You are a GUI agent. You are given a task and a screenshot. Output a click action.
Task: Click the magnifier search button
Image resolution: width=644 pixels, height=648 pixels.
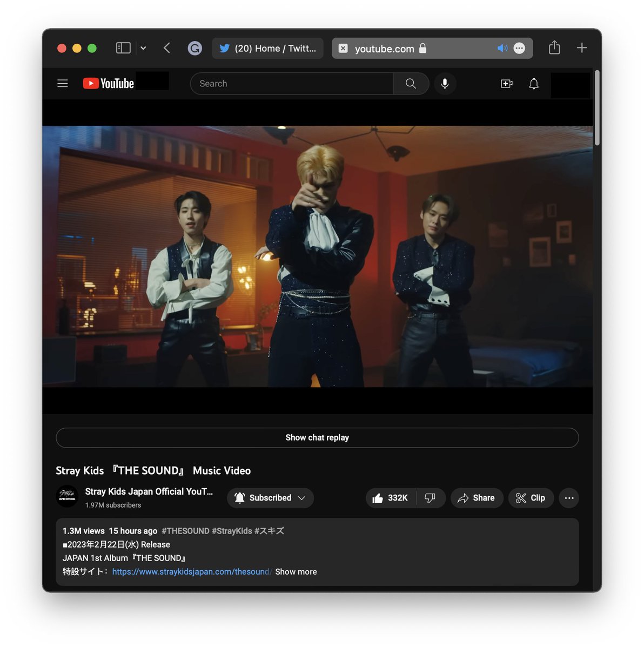point(411,84)
